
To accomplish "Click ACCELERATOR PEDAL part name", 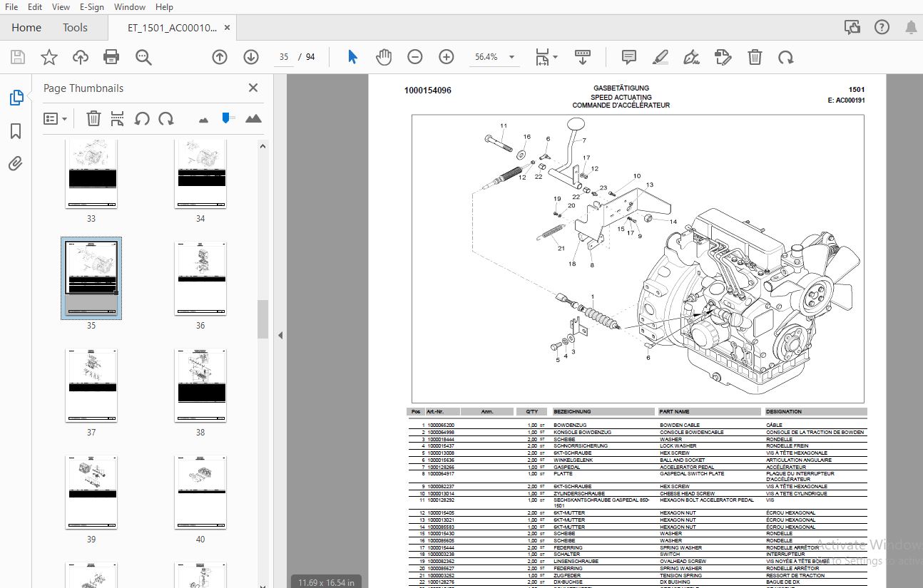I will click(687, 467).
